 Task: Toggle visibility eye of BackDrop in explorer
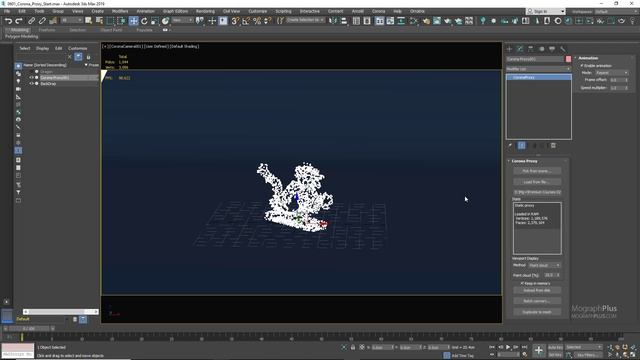pos(31,84)
